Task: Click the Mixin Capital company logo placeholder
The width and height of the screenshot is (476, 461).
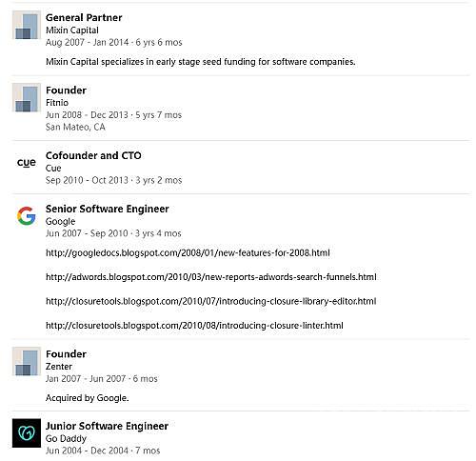Action: pos(27,25)
